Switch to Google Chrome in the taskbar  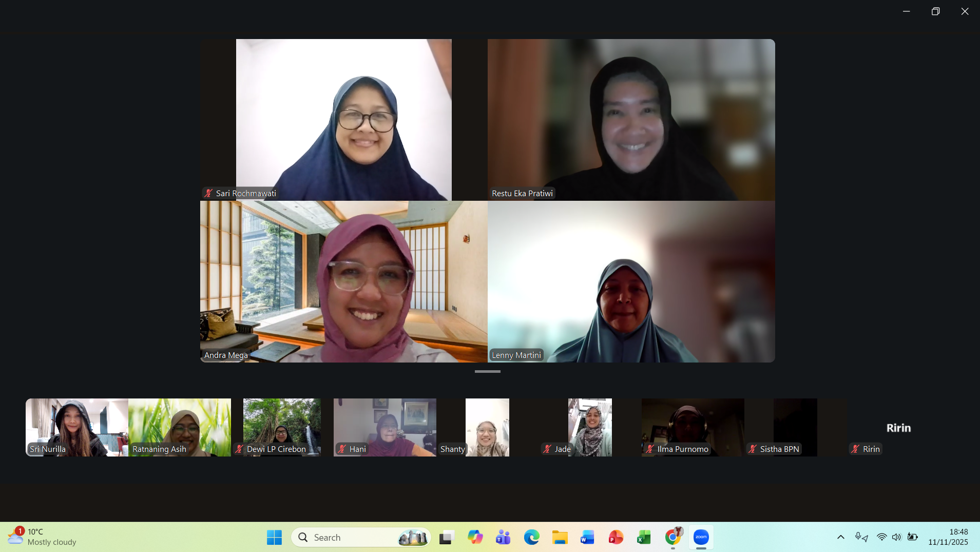coord(672,537)
